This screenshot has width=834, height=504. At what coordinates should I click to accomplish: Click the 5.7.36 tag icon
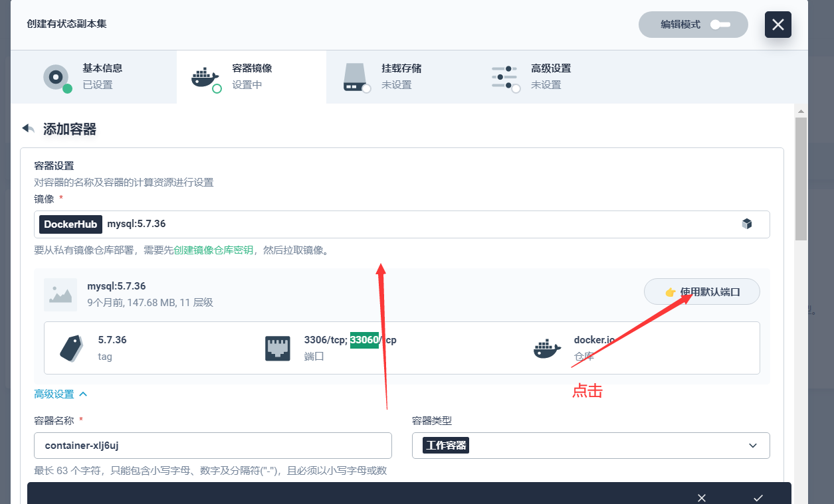(x=71, y=348)
